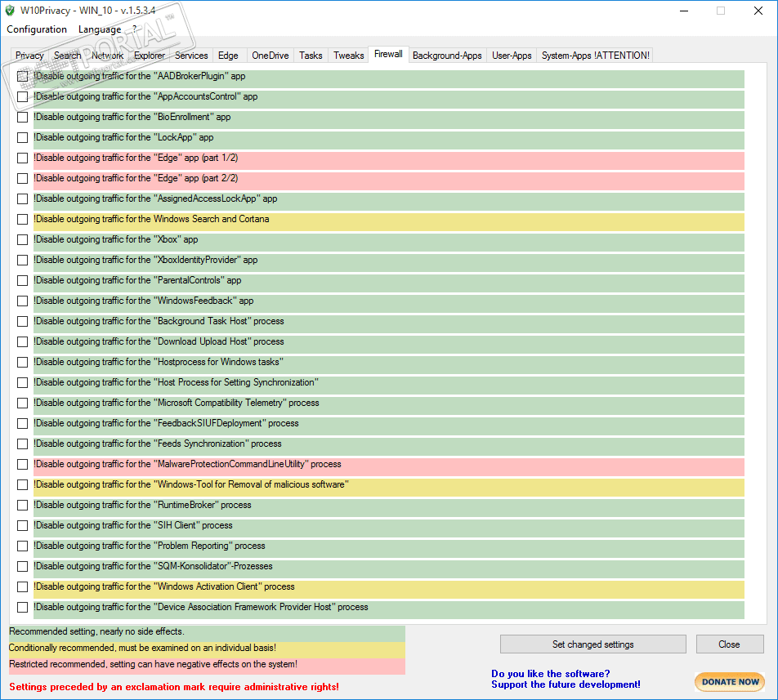This screenshot has height=700, width=778.
Task: Open the Configuration menu
Action: coord(37,29)
